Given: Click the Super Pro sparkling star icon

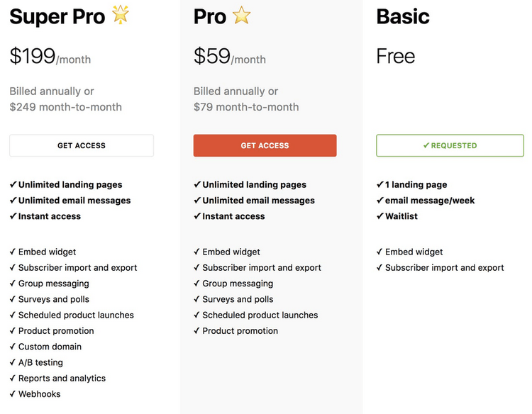Looking at the screenshot, I should click(120, 14).
